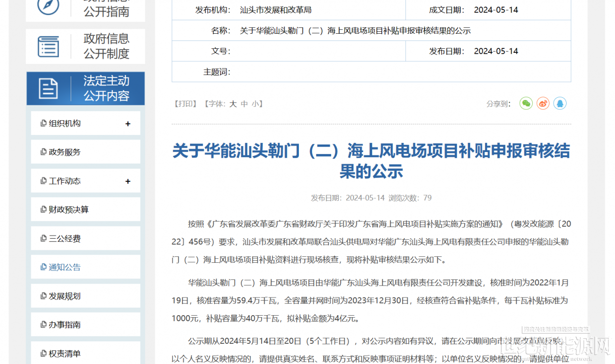Click 浏览次数: 79 view count
615x364 pixels.
click(x=410, y=198)
